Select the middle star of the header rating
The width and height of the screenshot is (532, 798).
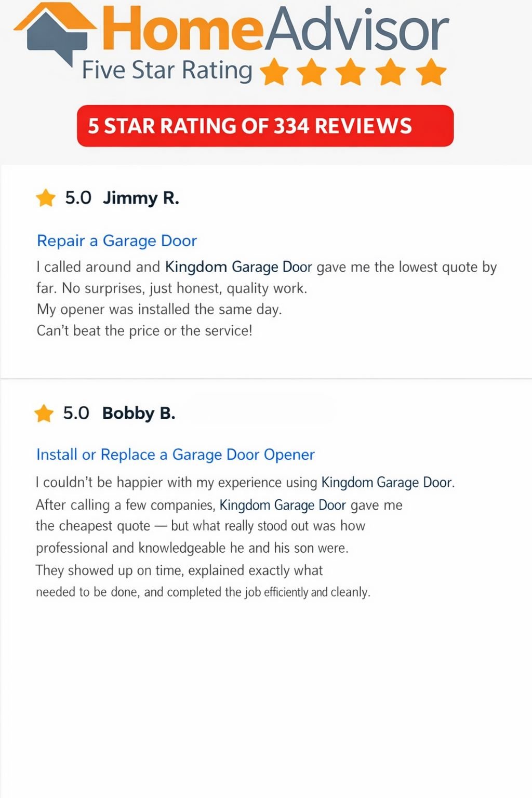352,72
